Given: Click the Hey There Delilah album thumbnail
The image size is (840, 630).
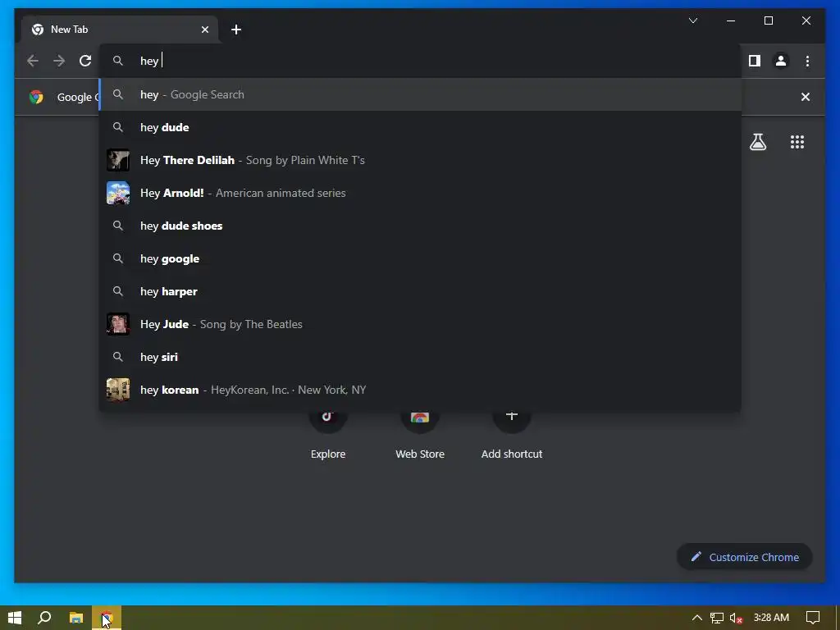Looking at the screenshot, I should 118,160.
